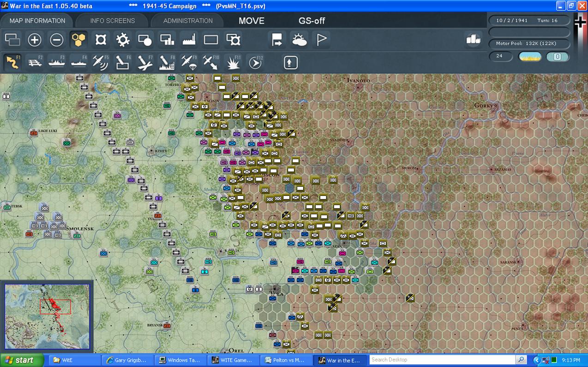Click the Saransk city label on map

point(509,262)
